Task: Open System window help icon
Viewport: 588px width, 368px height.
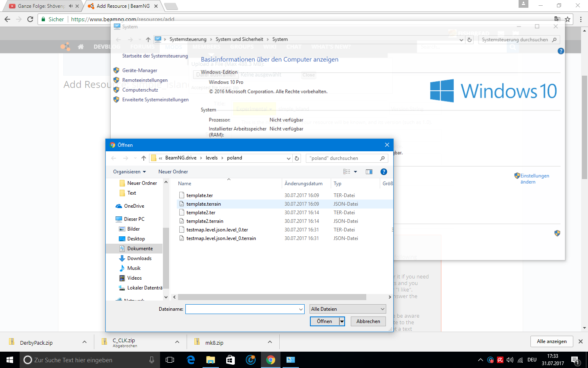Action: click(561, 51)
